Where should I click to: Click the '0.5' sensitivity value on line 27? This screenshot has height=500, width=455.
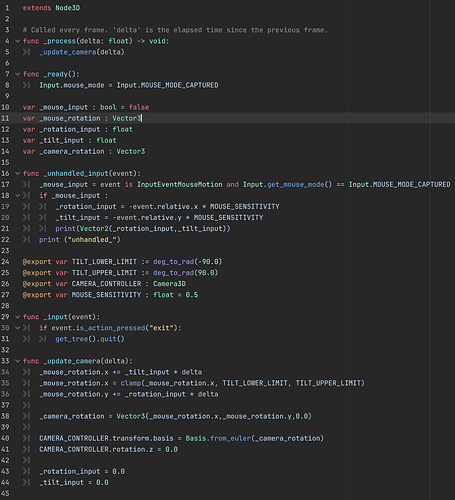[192, 295]
